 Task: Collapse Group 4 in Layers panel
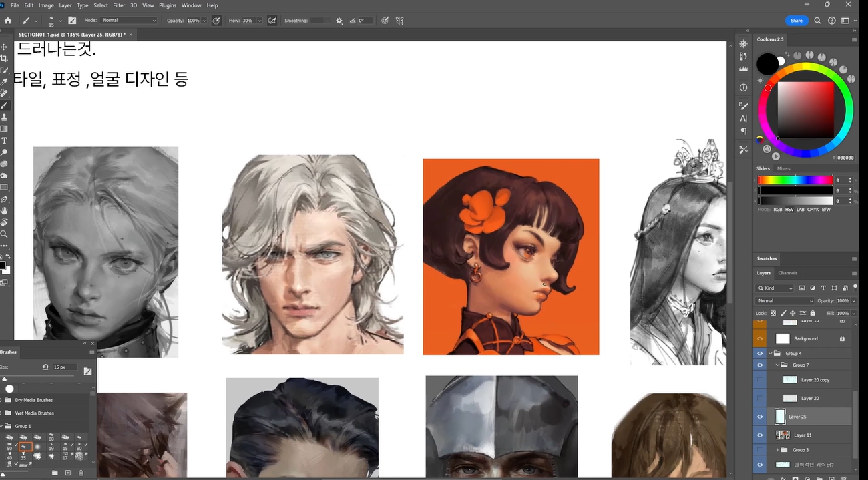(x=771, y=353)
